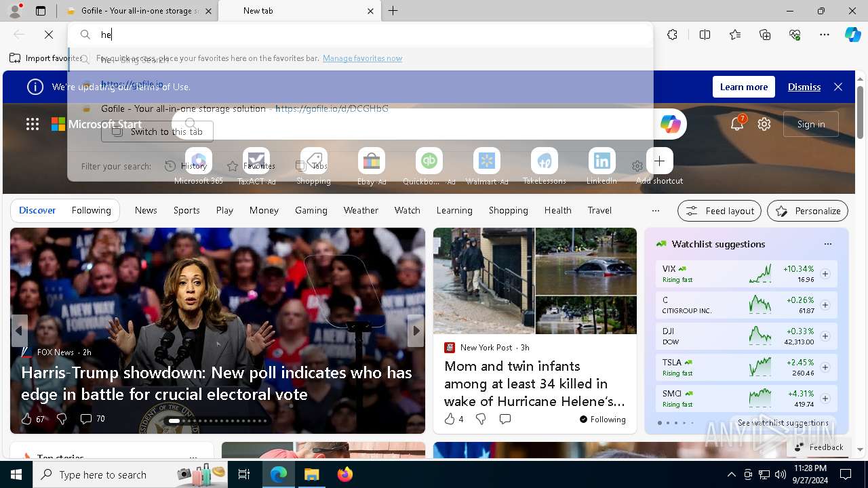868x488 pixels.
Task: Open Ebay shortcut tile
Action: pos(371,167)
